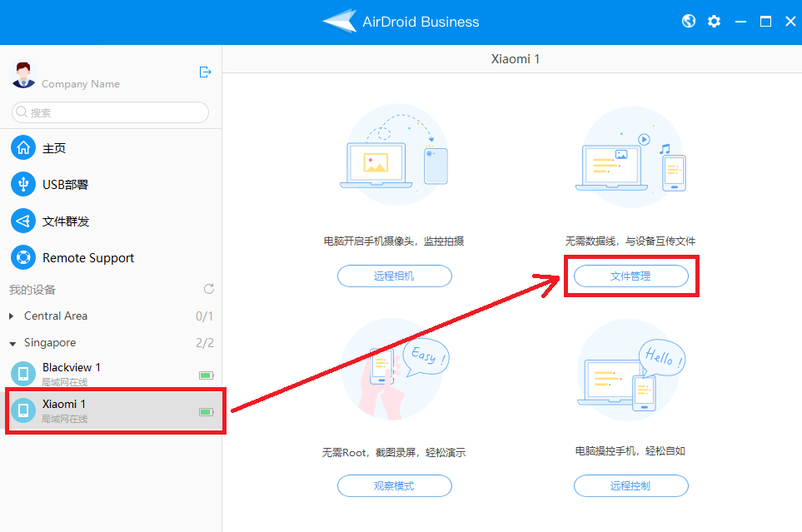Click the 我的设备 section heading
This screenshot has width=802, height=532.
click(x=32, y=290)
